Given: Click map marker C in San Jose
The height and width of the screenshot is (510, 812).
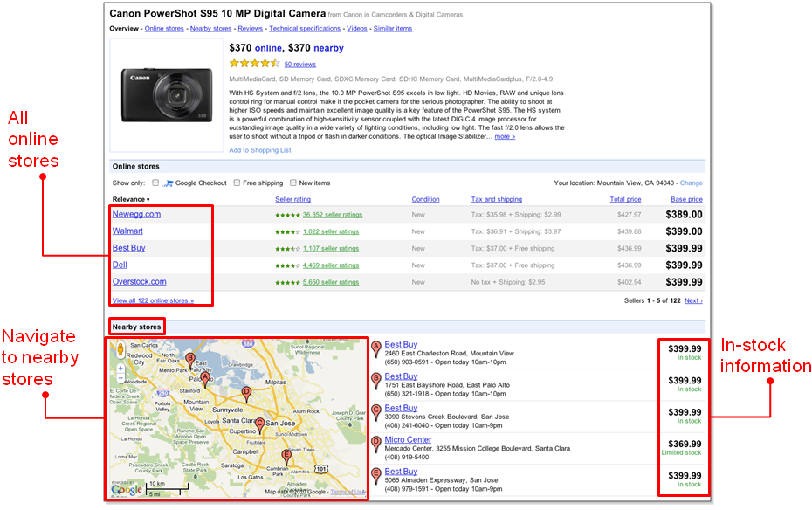Looking at the screenshot, I should 260,425.
